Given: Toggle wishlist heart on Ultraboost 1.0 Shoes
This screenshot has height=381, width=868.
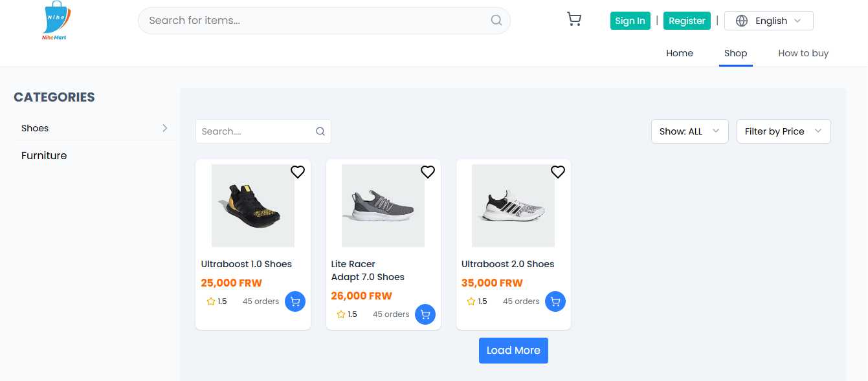Looking at the screenshot, I should (298, 171).
